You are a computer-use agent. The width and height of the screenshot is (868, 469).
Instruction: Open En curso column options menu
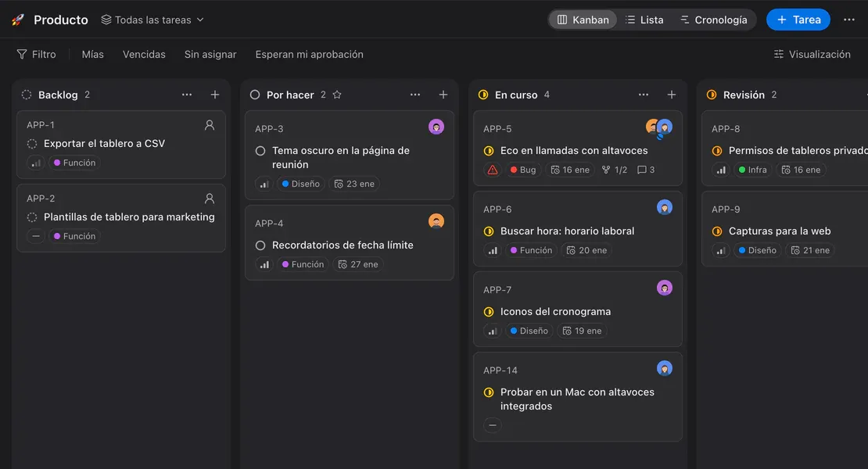click(x=644, y=95)
